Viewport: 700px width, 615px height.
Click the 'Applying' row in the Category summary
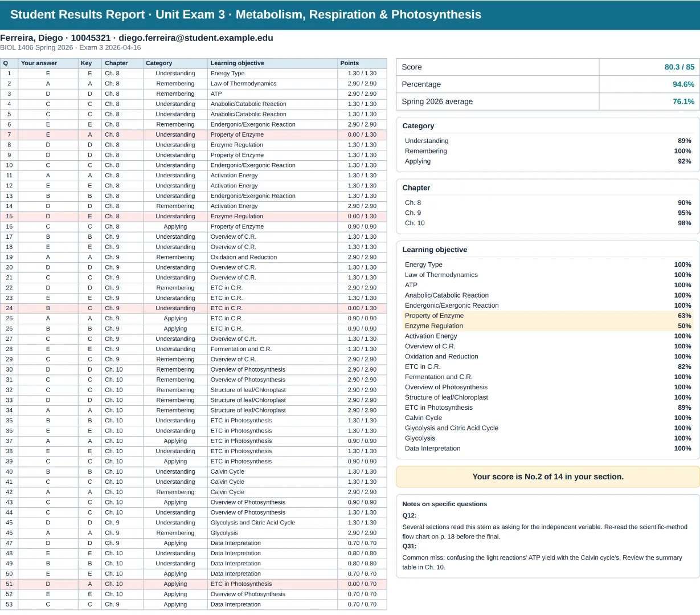548,161
